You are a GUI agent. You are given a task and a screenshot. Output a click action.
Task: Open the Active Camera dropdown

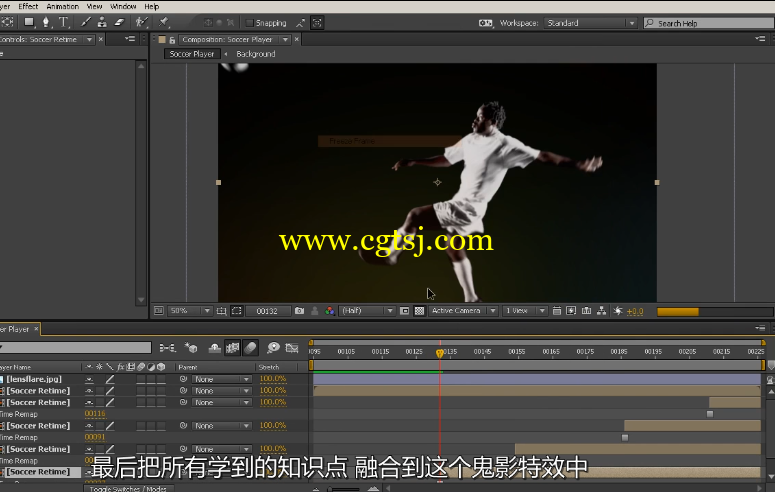point(463,311)
